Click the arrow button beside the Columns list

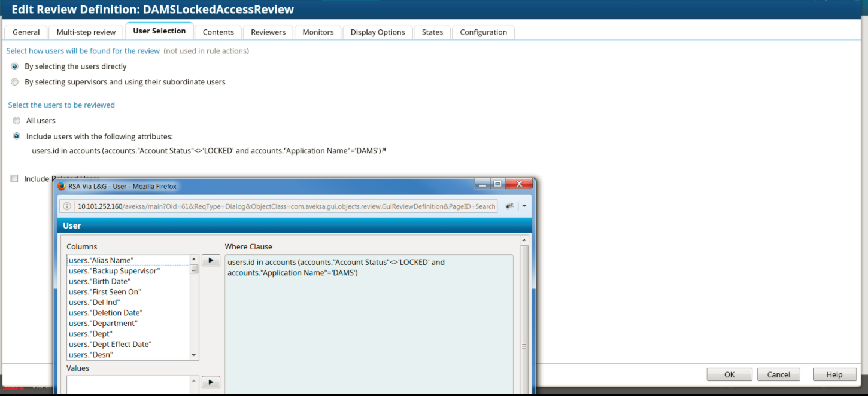pos(211,260)
